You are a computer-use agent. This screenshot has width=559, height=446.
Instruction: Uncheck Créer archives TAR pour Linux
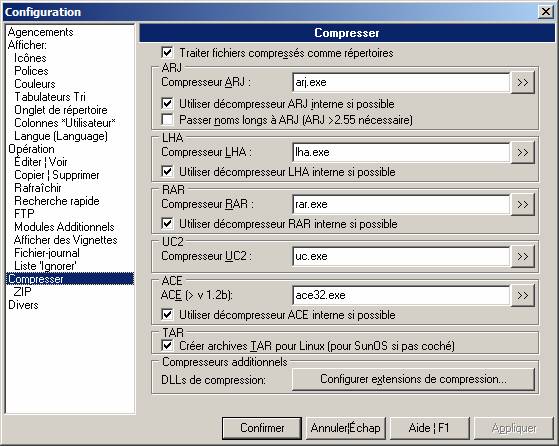tap(167, 345)
